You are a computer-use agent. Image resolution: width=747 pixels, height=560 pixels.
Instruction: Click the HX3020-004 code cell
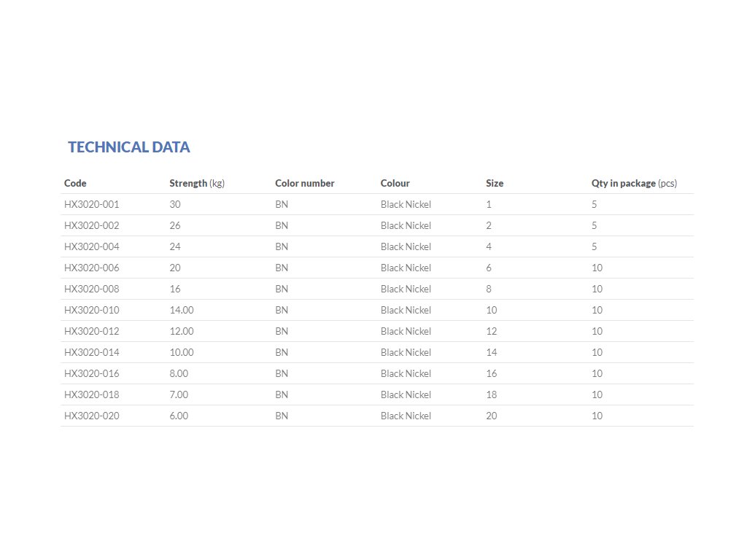[x=91, y=246]
